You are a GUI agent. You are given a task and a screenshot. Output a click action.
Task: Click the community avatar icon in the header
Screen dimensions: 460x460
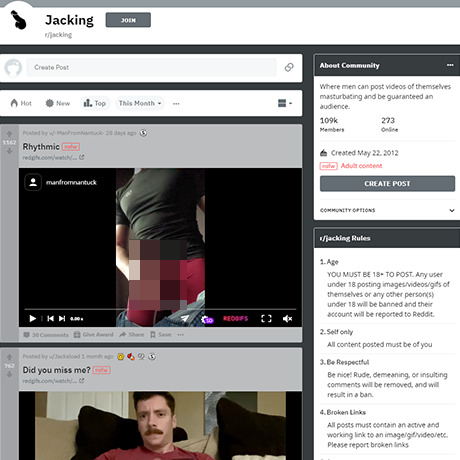(x=18, y=20)
